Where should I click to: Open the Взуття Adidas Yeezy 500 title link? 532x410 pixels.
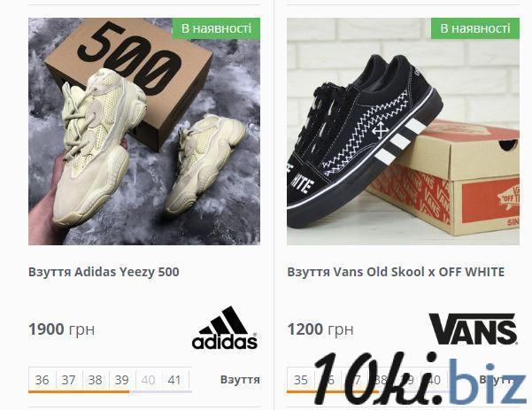(x=104, y=272)
